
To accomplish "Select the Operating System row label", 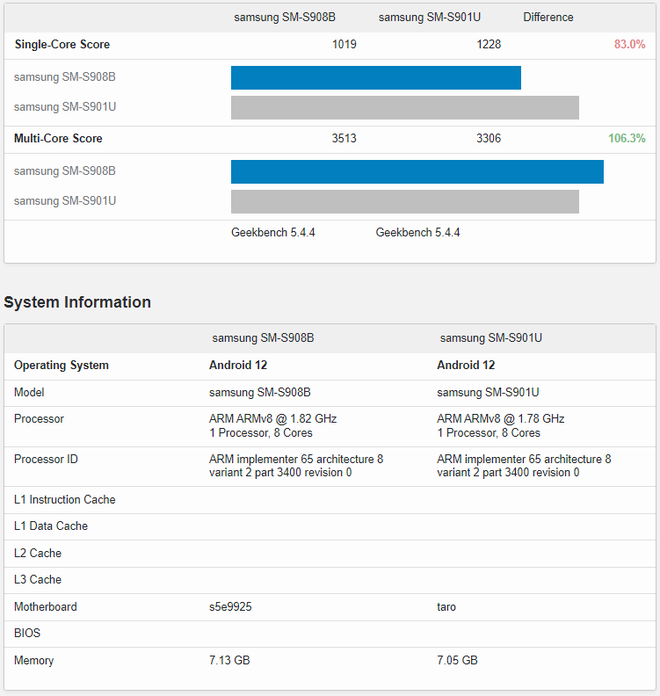I will (61, 365).
